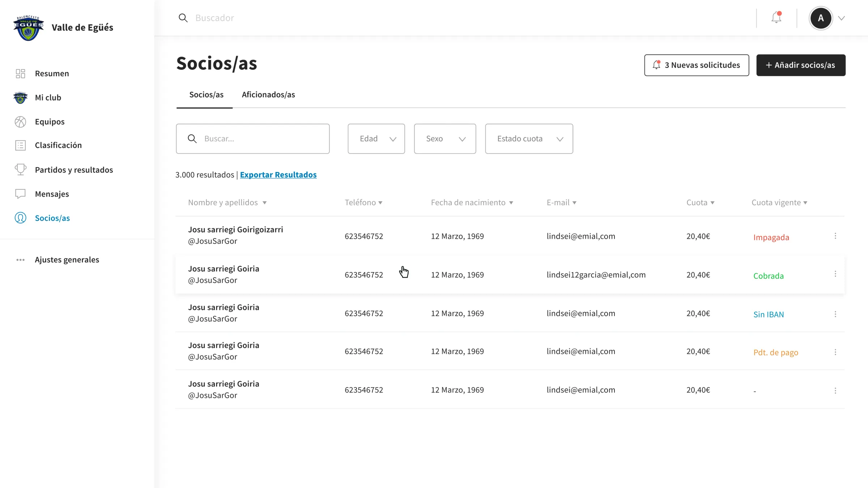Open Mensajes via its chat bubble icon
This screenshot has height=488, width=868.
click(20, 194)
